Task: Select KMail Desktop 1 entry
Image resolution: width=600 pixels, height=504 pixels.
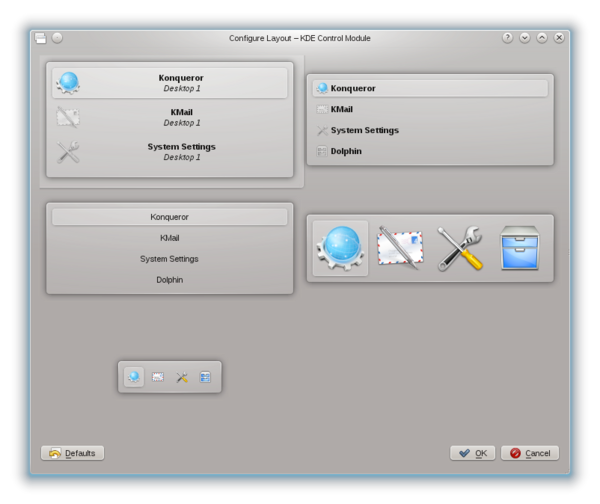Action: (170, 117)
